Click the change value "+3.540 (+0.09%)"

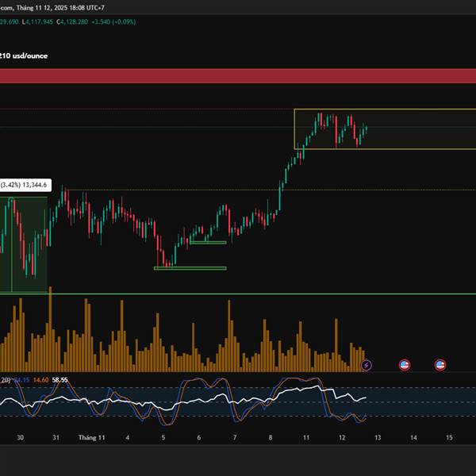113,22
